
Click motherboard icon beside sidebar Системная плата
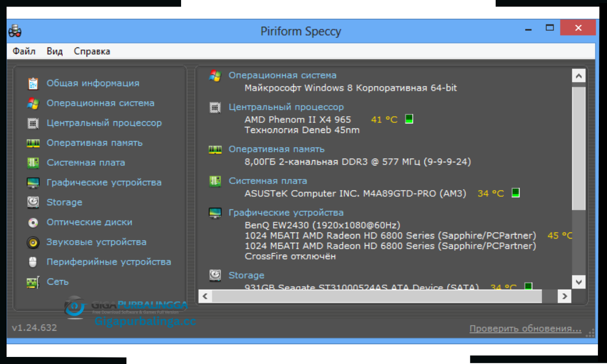33,163
